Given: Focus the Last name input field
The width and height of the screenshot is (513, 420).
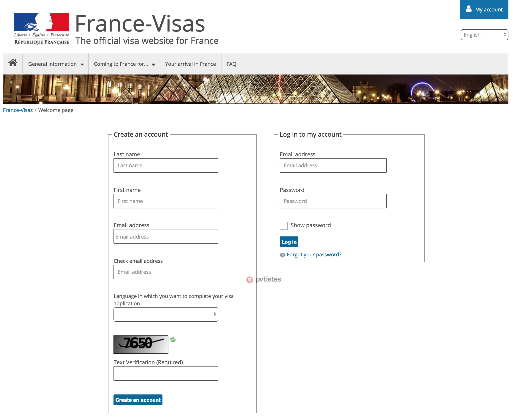Looking at the screenshot, I should click(x=166, y=165).
